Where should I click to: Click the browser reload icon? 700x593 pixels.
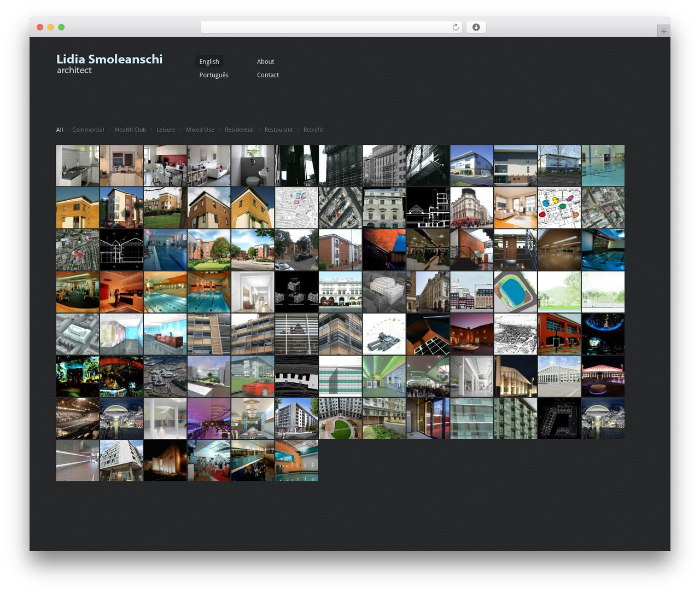pyautogui.click(x=455, y=27)
